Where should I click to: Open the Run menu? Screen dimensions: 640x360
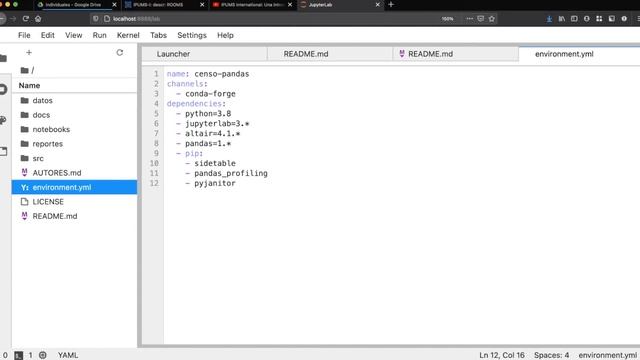click(x=99, y=35)
